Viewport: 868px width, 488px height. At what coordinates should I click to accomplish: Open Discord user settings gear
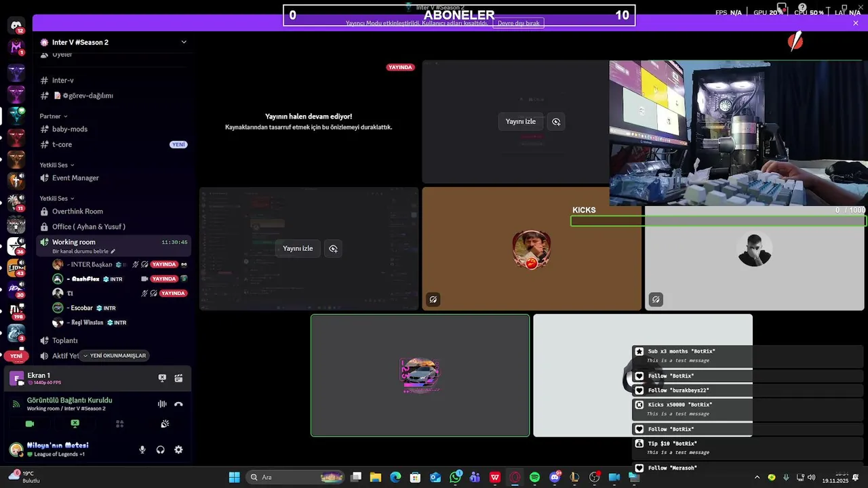178,449
